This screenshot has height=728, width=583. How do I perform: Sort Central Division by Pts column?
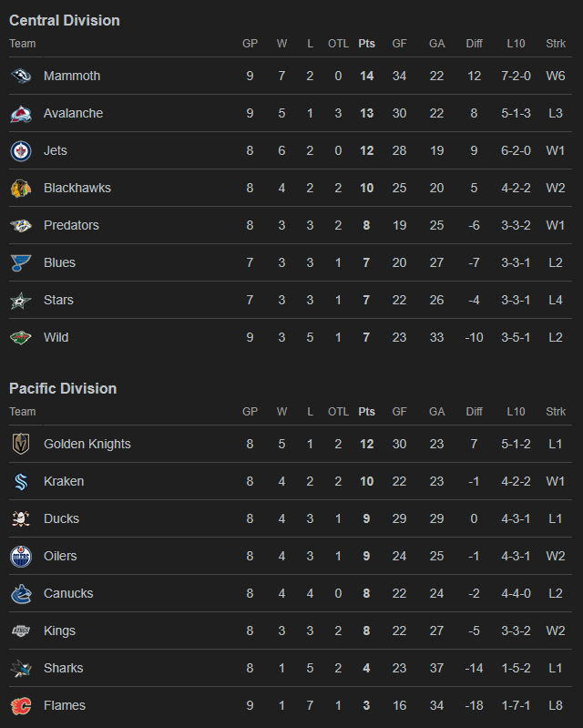[x=367, y=43]
